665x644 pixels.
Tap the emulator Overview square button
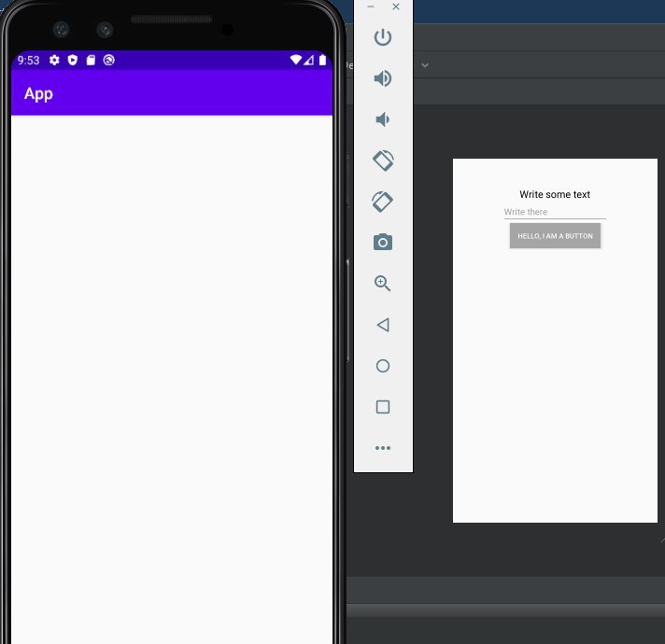point(383,407)
